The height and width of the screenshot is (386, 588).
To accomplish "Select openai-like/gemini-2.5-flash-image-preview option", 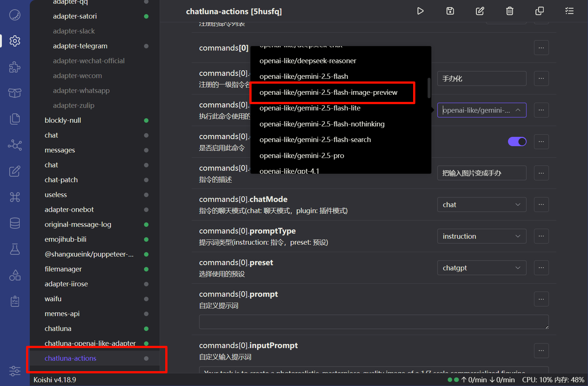I will [328, 93].
